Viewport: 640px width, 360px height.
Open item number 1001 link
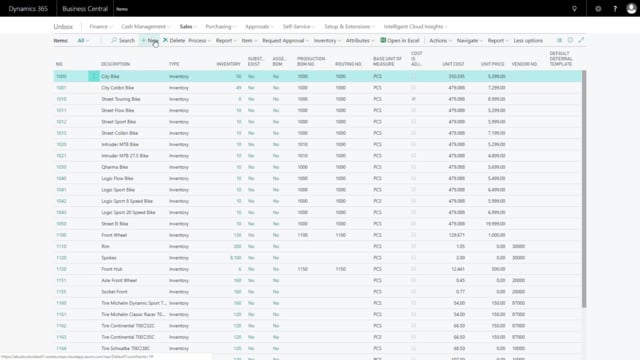[61, 88]
